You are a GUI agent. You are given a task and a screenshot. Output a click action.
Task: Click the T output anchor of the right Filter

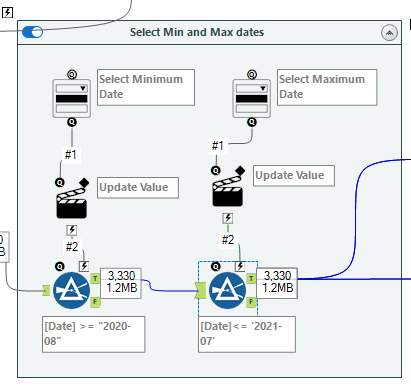tap(251, 278)
